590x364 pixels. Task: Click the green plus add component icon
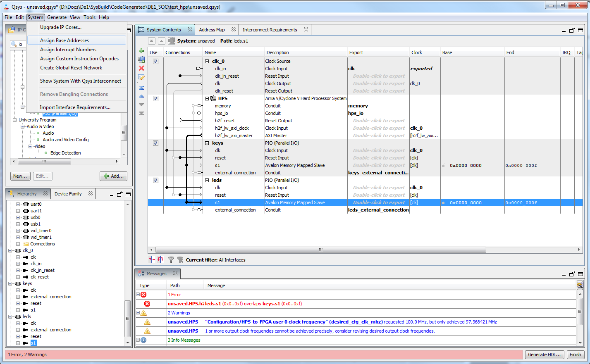point(141,51)
